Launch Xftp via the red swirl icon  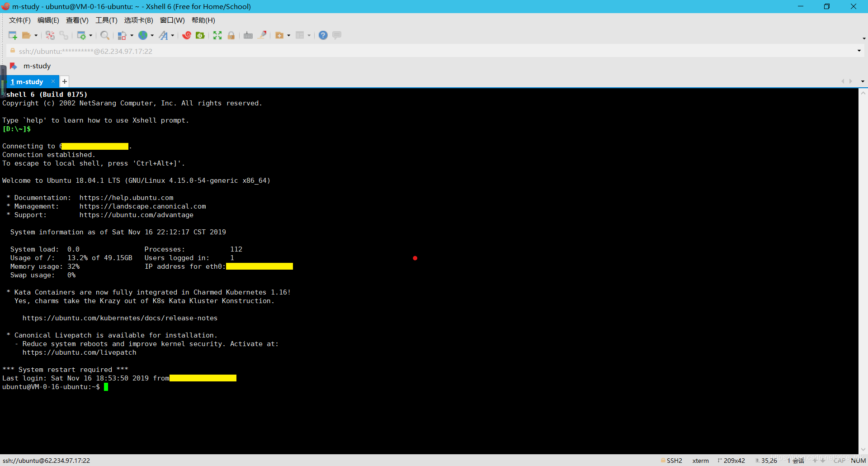pos(187,35)
